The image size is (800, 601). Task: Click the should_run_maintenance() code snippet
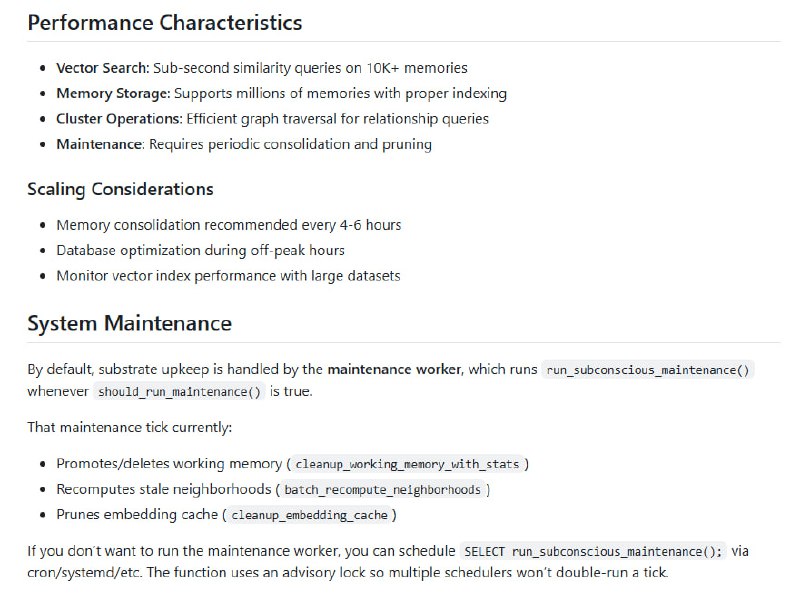(178, 392)
